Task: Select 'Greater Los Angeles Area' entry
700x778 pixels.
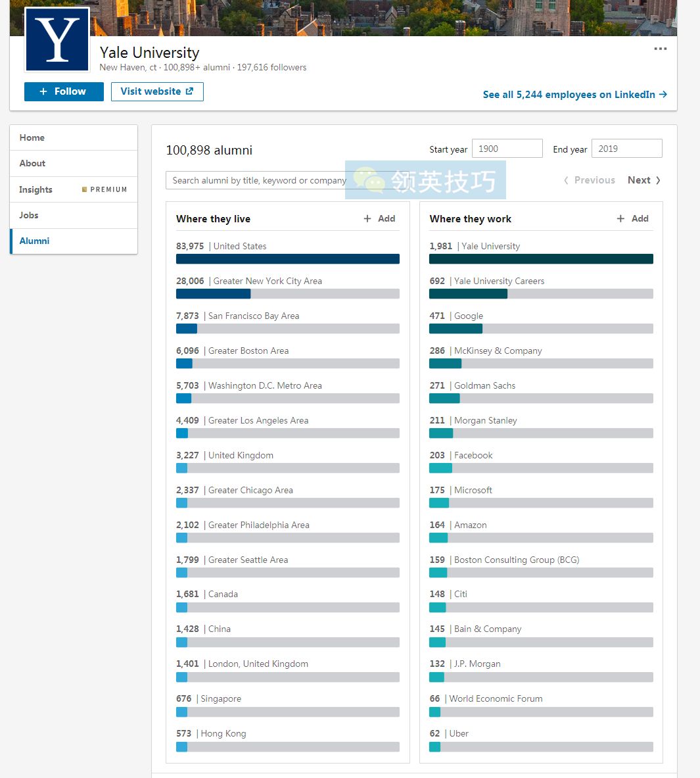Action: point(287,427)
